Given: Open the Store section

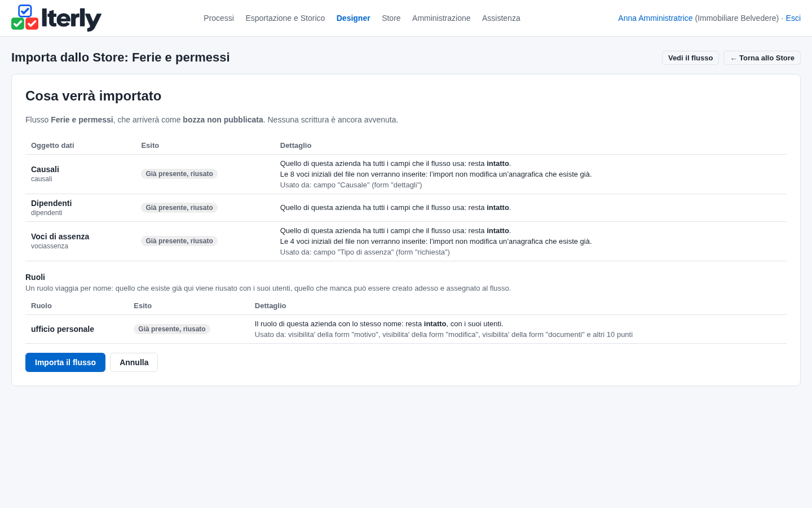Looking at the screenshot, I should [391, 18].
